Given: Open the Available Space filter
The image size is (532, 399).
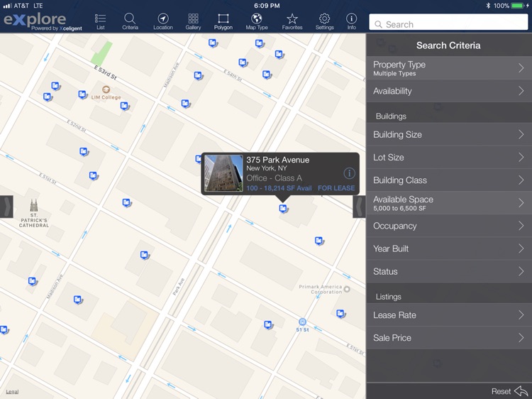Looking at the screenshot, I should pyautogui.click(x=448, y=203).
